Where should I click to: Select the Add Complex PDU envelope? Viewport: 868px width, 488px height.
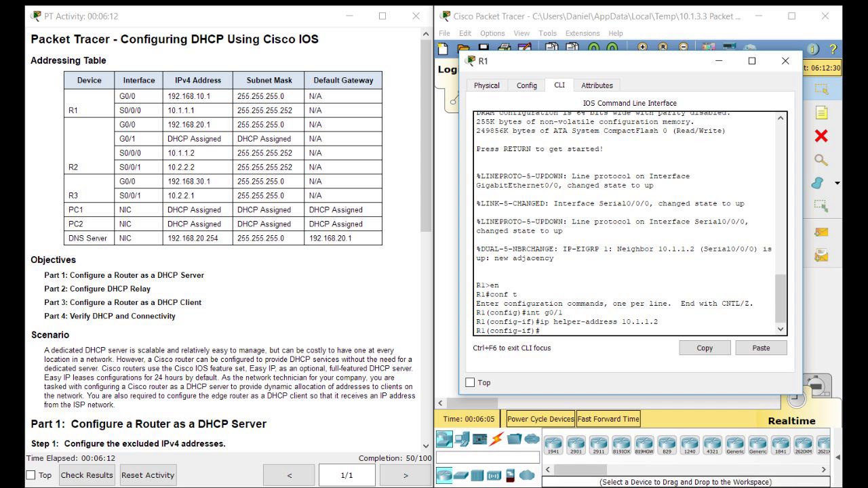(x=821, y=256)
